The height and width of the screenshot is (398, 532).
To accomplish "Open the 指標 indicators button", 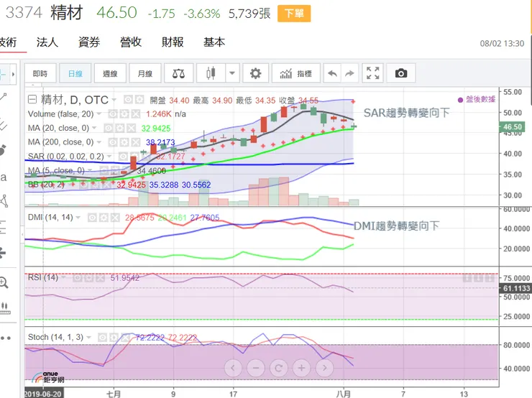I will point(296,73).
